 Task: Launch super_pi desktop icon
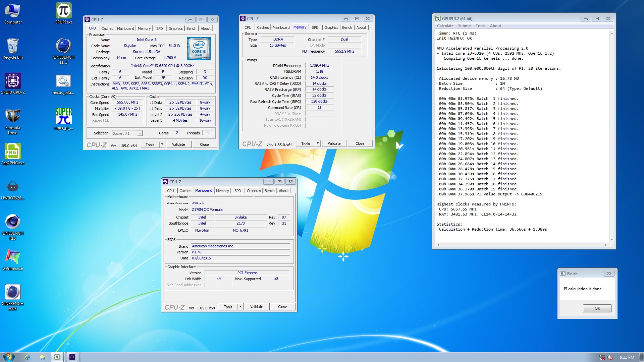pos(64,119)
